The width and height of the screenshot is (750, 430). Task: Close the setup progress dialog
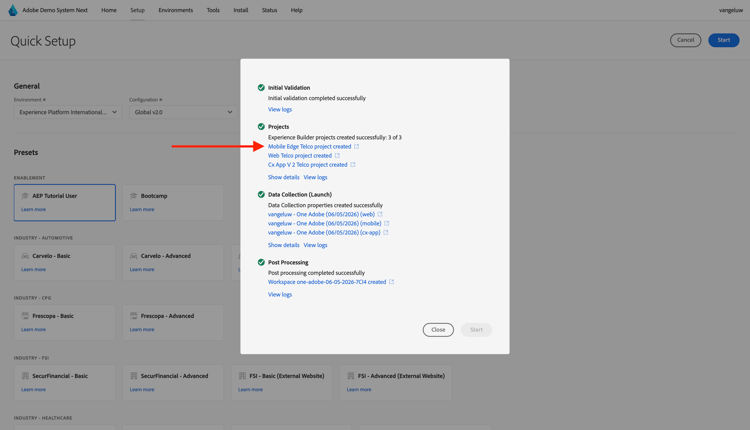(x=438, y=330)
